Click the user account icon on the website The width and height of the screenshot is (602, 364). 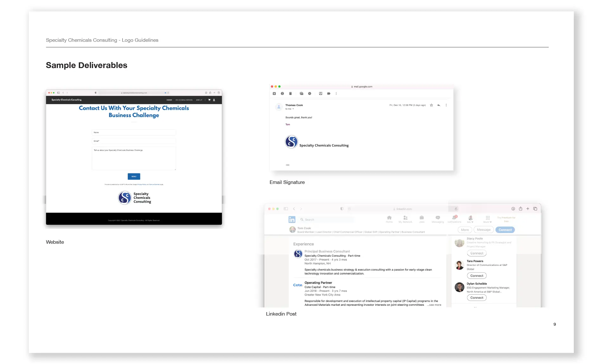coord(214,100)
